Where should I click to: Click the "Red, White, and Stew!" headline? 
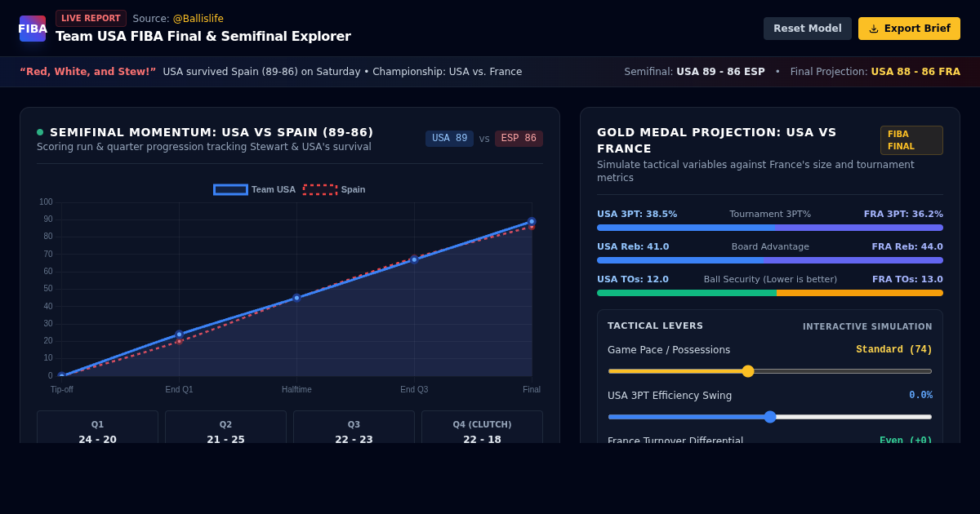[x=87, y=72]
